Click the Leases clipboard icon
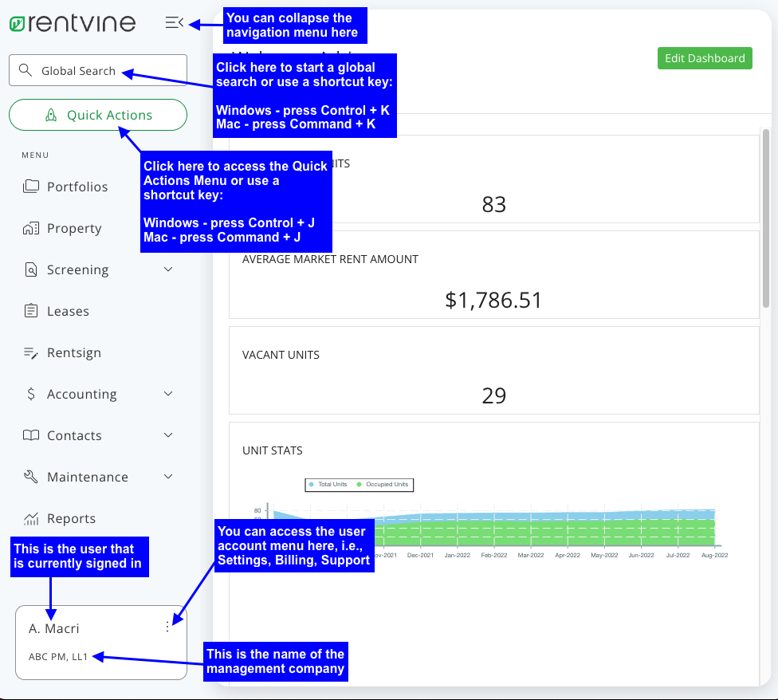Screen dimensions: 778x700 [x=31, y=311]
